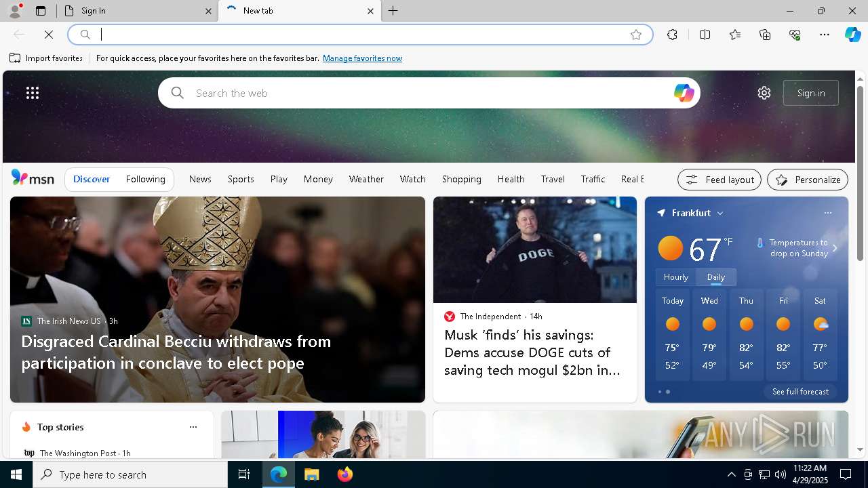The image size is (868, 488).
Task: Open notification center icon
Action: (846, 474)
